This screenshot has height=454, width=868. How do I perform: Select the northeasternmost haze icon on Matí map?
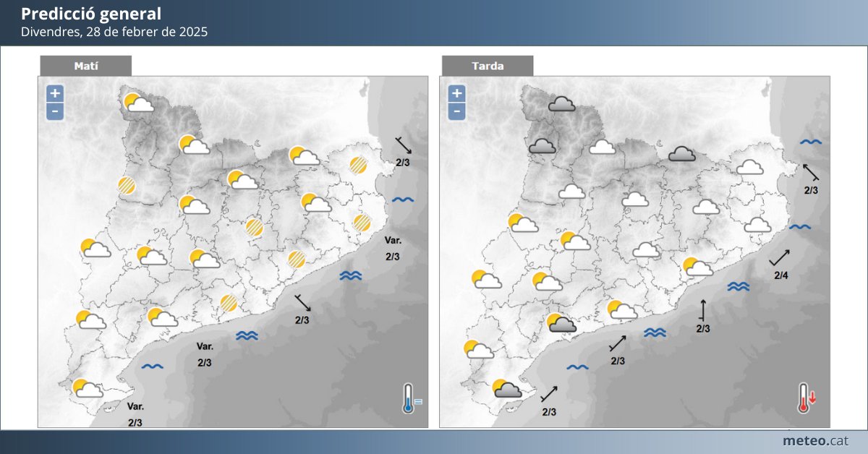point(357,165)
